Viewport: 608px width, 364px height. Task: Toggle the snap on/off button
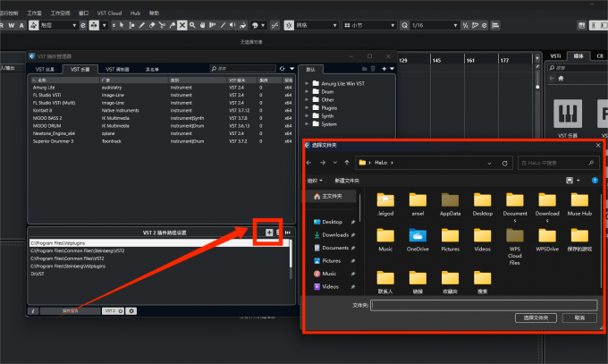289,25
